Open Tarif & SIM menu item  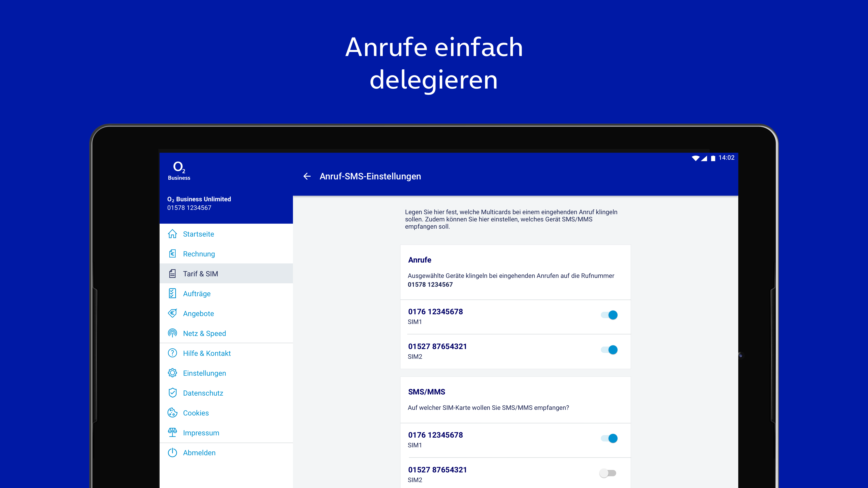pos(200,273)
